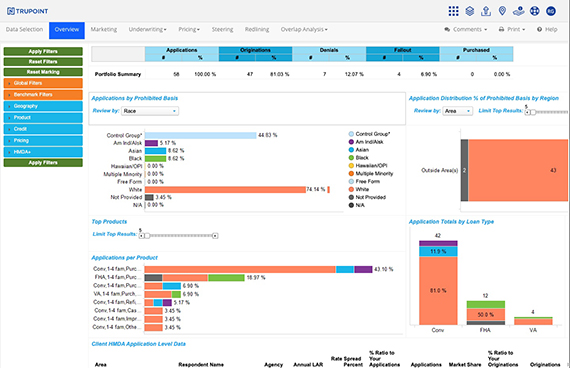Expand the sidebar Pricing filter section
This screenshot has height=368, width=570.
pyautogui.click(x=43, y=140)
